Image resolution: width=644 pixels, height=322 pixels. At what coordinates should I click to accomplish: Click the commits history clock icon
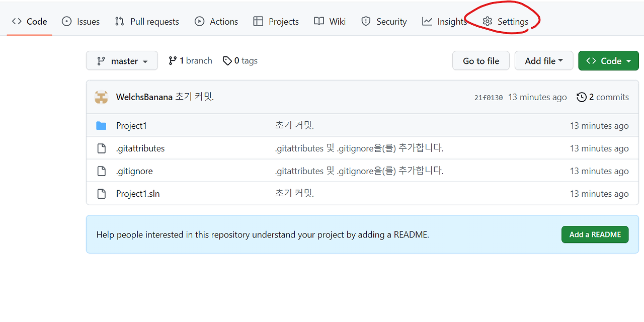click(582, 97)
